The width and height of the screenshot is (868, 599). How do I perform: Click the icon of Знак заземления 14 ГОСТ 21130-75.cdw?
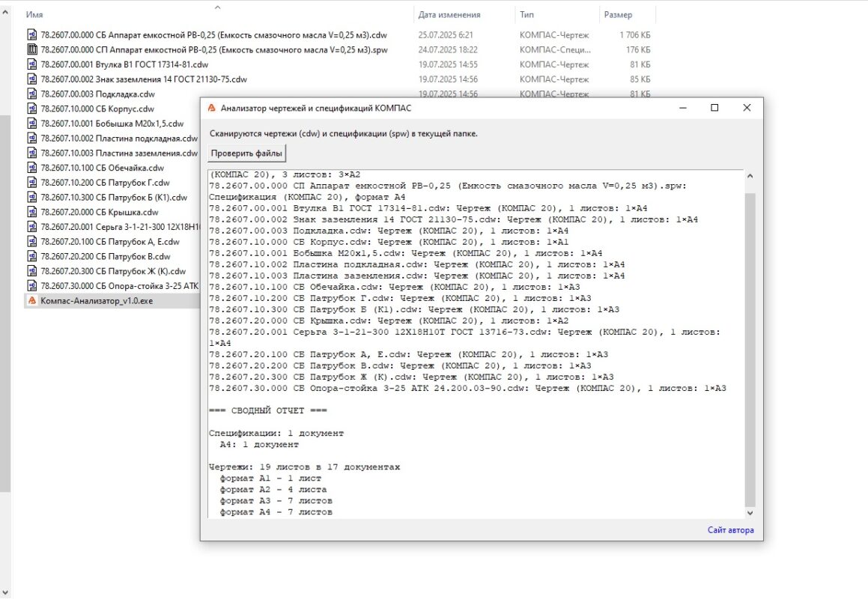pos(32,79)
